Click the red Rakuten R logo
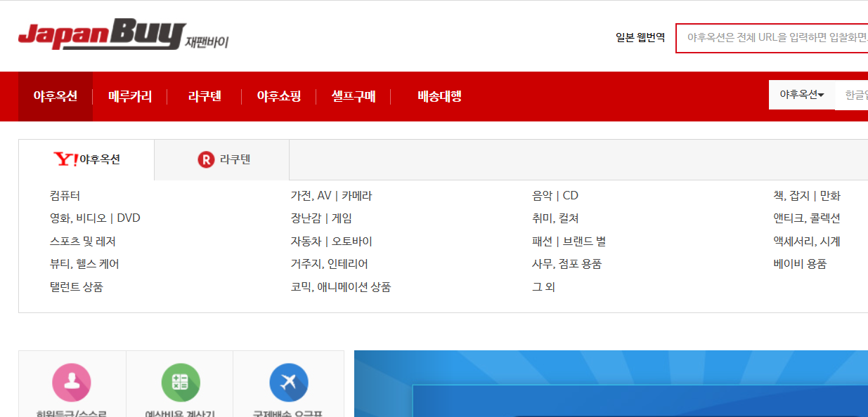 (x=206, y=160)
